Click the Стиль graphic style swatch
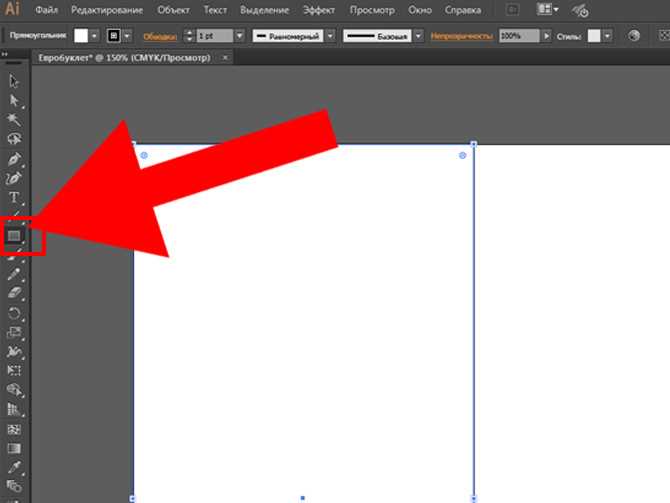The image size is (670, 503). click(594, 36)
